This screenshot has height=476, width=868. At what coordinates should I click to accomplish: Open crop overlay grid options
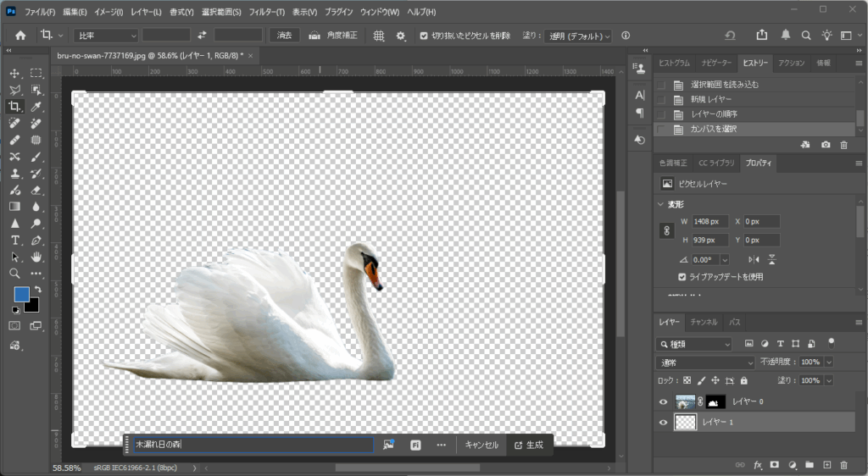coord(379,36)
